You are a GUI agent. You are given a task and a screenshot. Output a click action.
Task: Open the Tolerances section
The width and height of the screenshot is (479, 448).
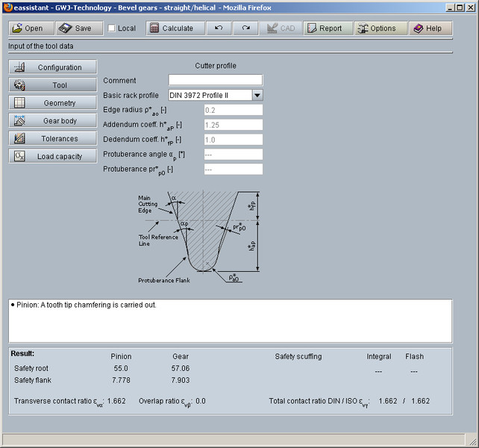52,139
